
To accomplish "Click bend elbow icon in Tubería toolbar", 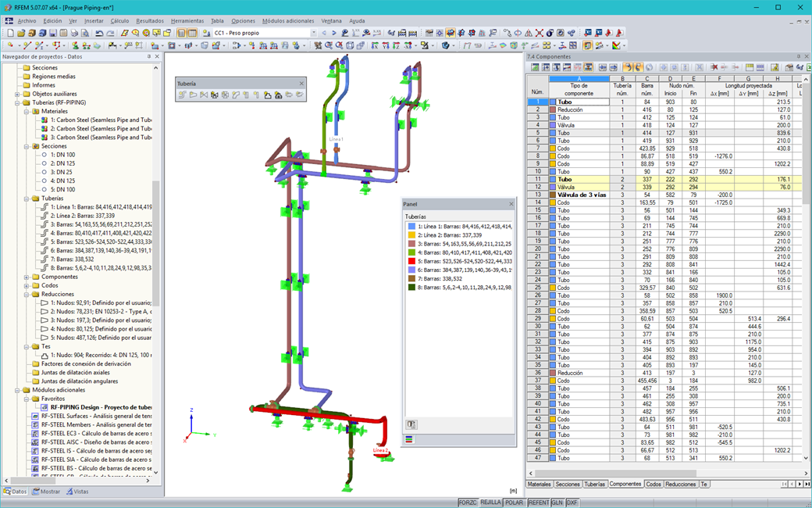I will pyautogui.click(x=236, y=95).
